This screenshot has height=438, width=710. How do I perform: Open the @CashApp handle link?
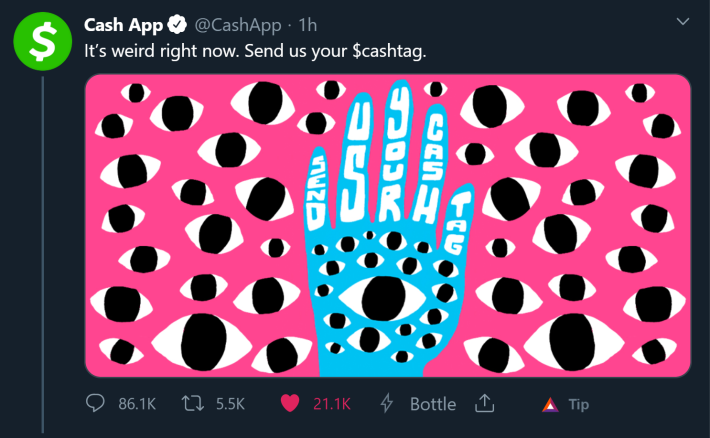(x=238, y=25)
